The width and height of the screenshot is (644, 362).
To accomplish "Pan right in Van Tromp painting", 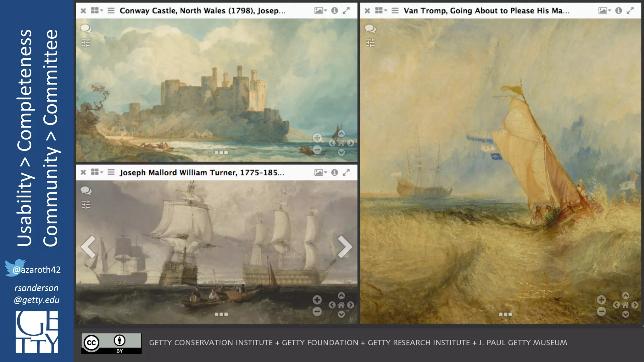I will [x=635, y=305].
